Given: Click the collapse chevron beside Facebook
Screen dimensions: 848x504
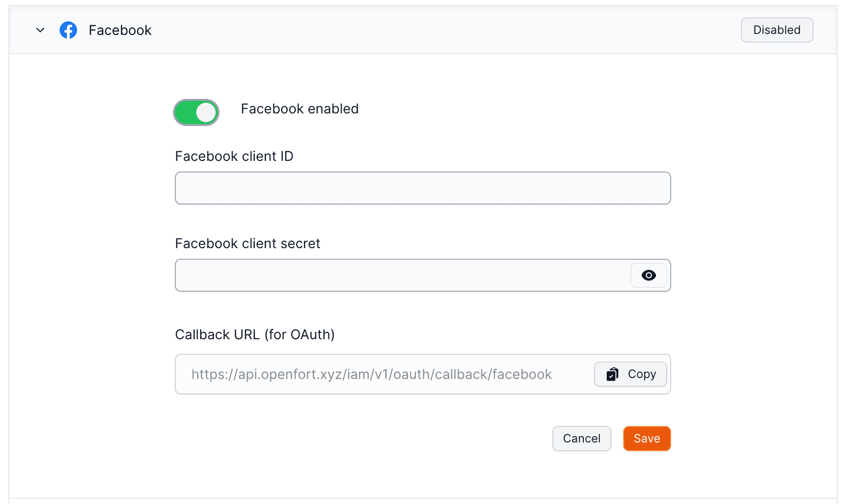Looking at the screenshot, I should pyautogui.click(x=40, y=30).
